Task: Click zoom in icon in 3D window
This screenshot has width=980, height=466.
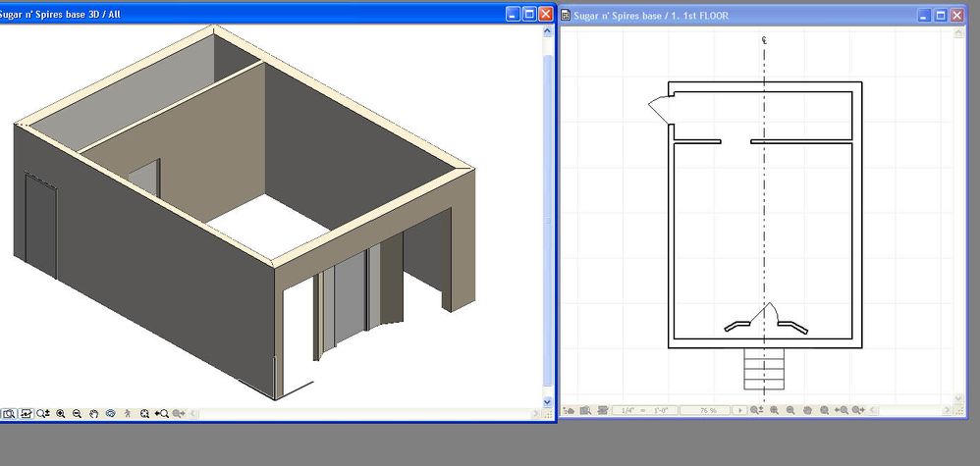Action: pyautogui.click(x=61, y=414)
